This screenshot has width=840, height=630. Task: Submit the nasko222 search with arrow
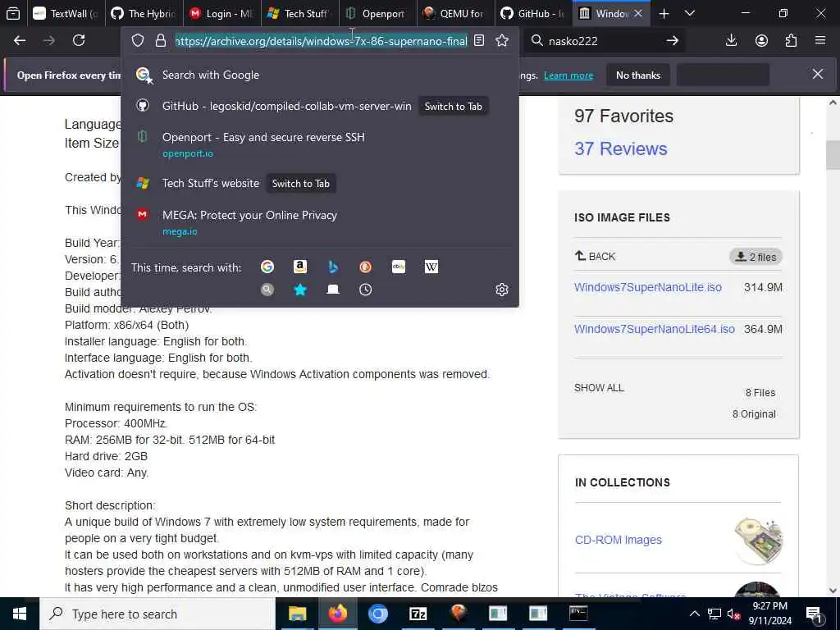[673, 41]
